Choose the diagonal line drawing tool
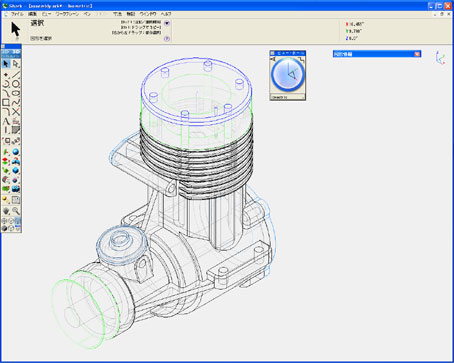Viewport: 454px width, 363px height. (x=16, y=74)
